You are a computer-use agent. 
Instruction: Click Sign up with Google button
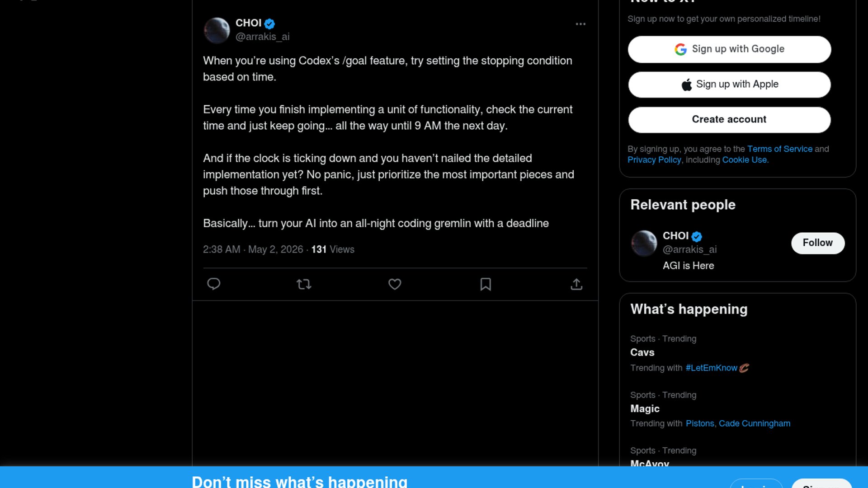pyautogui.click(x=729, y=49)
